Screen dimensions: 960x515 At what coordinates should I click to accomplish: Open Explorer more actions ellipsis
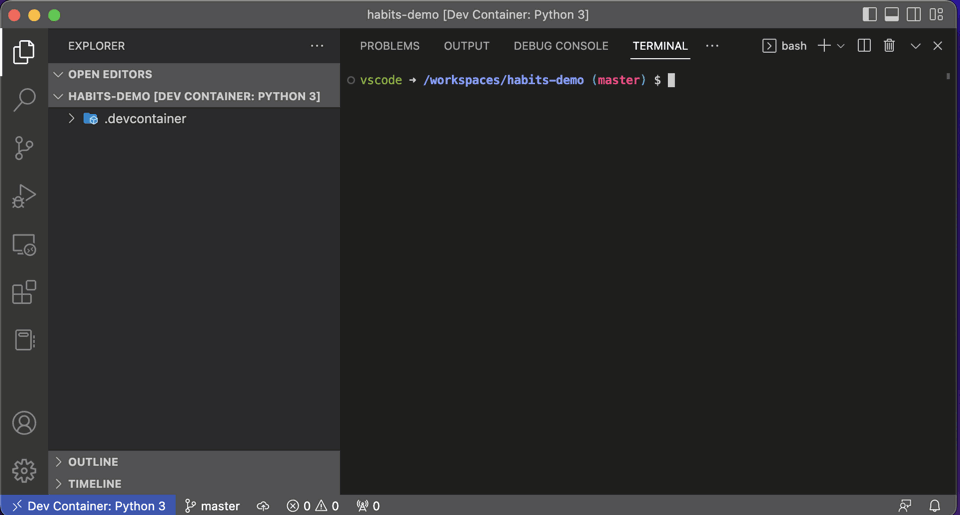[317, 46]
